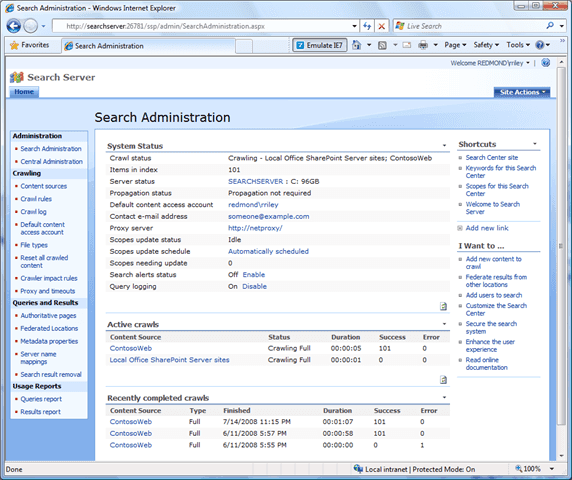
Task: Open Live Search provider dropdown arrow
Action: point(561,26)
